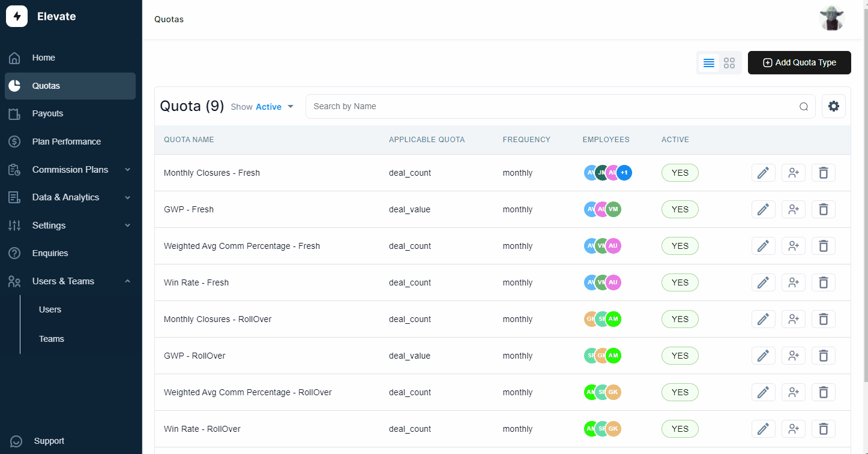Delete the Monthly Closures - Fresh quota

[x=824, y=173]
